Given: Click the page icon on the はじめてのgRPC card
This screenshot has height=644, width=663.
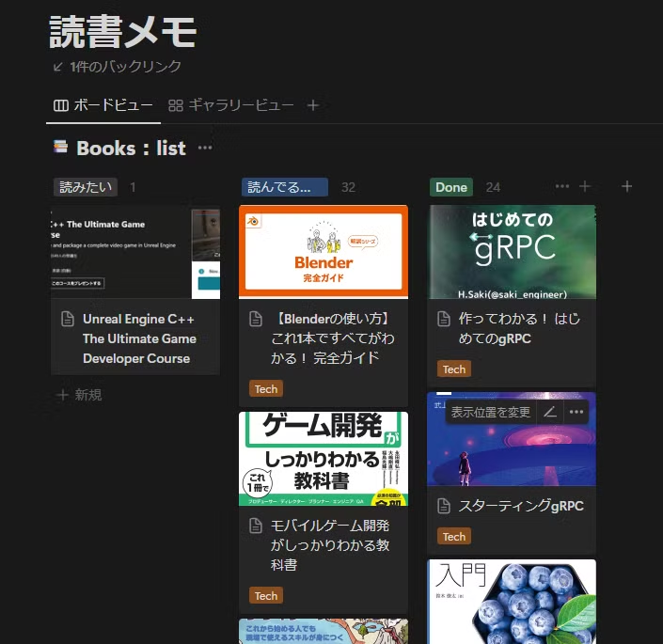Looking at the screenshot, I should [444, 319].
